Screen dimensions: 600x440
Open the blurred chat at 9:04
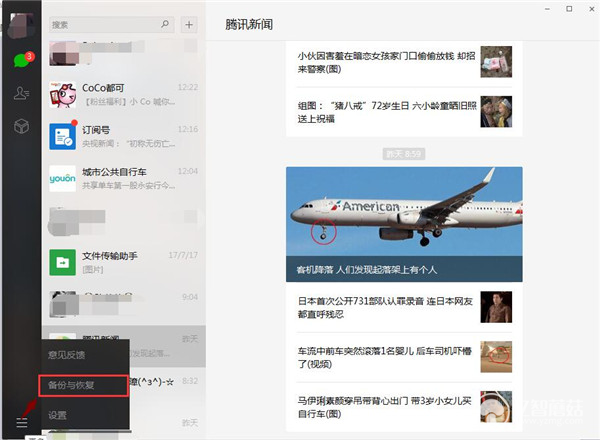tap(124, 304)
